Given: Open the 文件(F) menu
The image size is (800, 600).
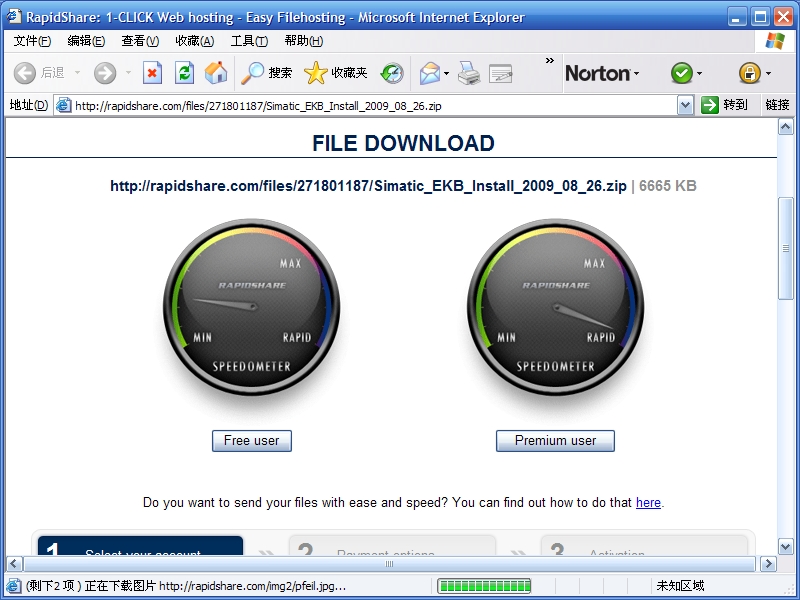Looking at the screenshot, I should click(32, 41).
